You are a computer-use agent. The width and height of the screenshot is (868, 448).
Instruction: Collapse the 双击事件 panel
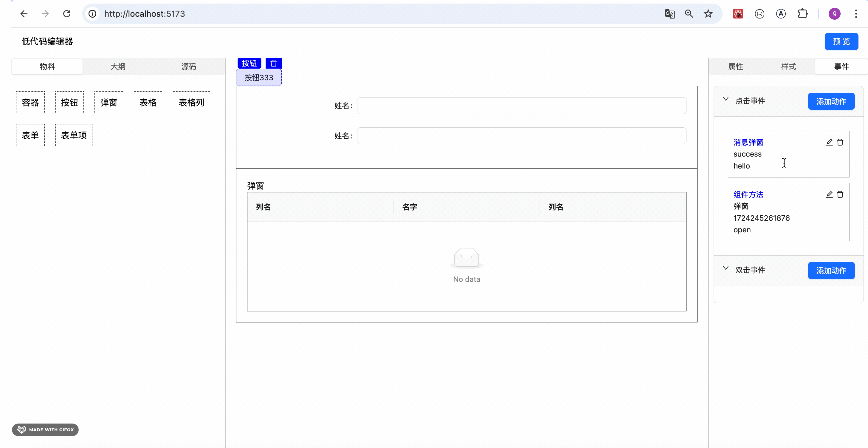click(x=726, y=268)
